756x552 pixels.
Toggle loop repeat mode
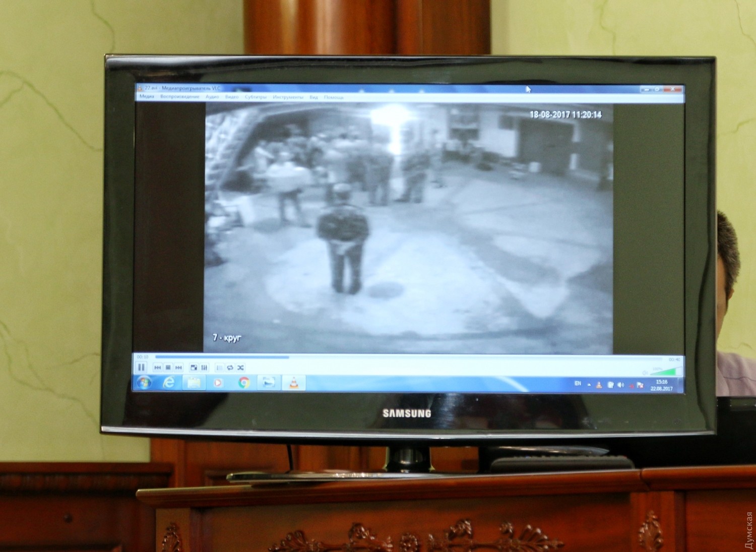(230, 368)
